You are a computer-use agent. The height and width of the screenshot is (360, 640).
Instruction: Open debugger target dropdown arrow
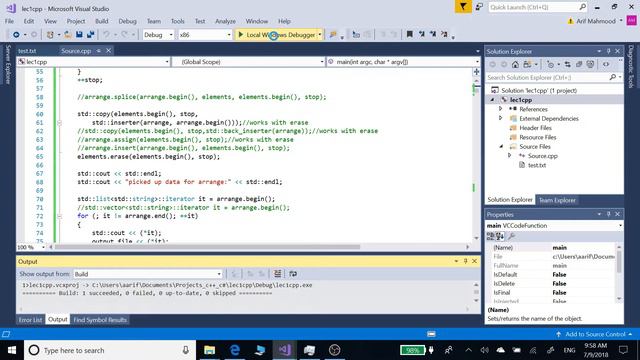[x=320, y=35]
